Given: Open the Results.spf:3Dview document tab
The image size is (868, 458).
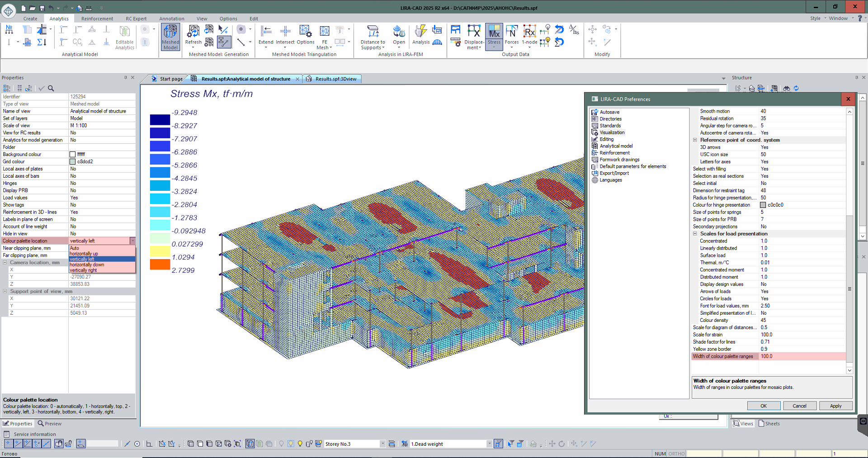Looking at the screenshot, I should pyautogui.click(x=335, y=79).
